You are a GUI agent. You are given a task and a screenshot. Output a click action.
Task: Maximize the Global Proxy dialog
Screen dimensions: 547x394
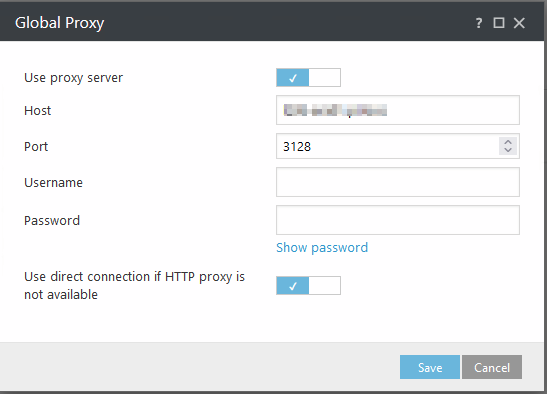(x=499, y=23)
